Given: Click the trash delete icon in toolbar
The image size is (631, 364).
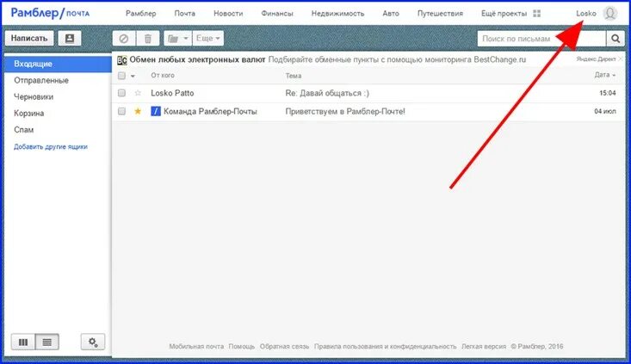Looking at the screenshot, I should 148,39.
